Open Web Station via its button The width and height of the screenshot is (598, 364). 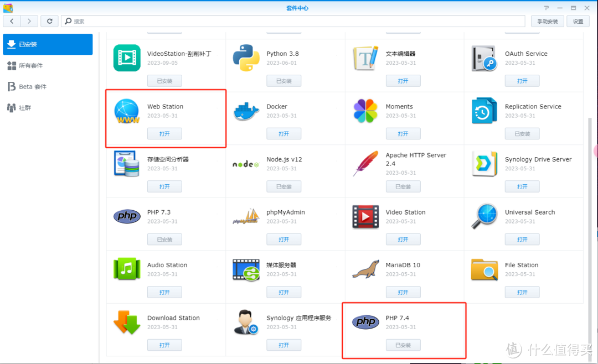[x=164, y=134]
